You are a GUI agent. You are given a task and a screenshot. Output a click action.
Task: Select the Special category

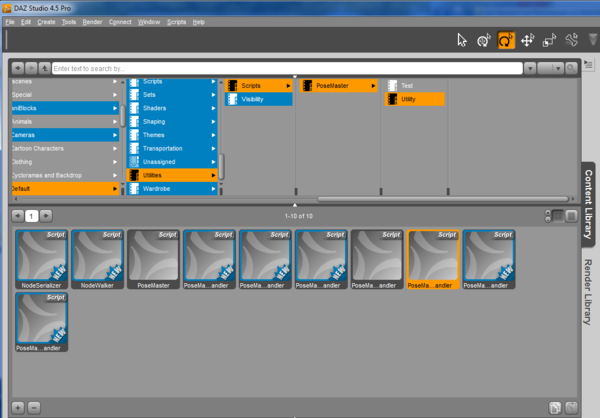65,95
